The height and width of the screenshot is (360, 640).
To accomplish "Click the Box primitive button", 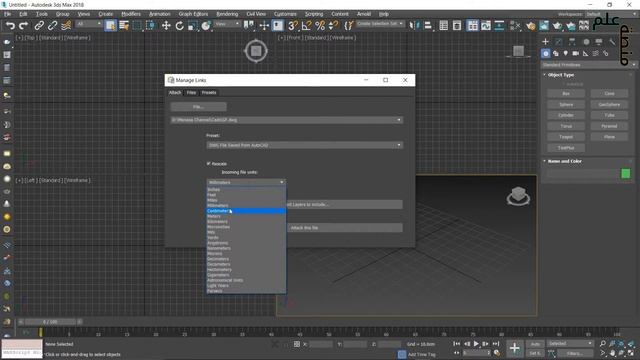I will point(566,94).
